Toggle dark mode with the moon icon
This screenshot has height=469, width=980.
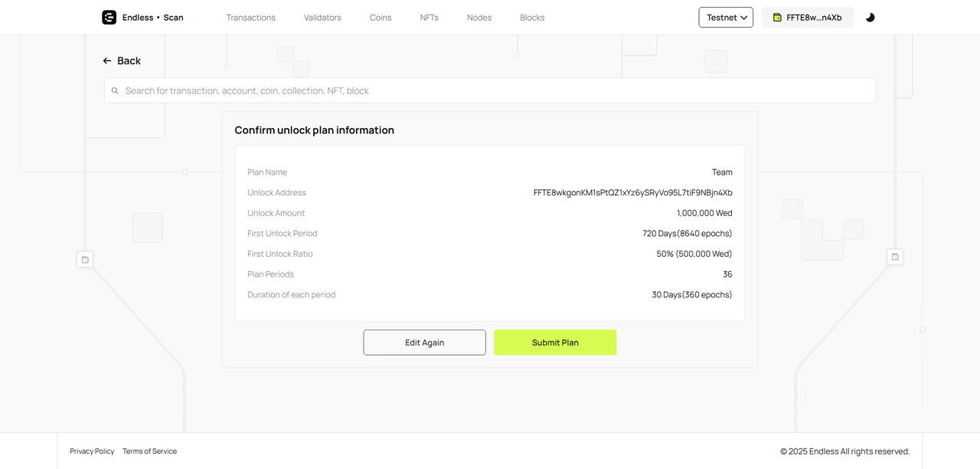tap(870, 18)
